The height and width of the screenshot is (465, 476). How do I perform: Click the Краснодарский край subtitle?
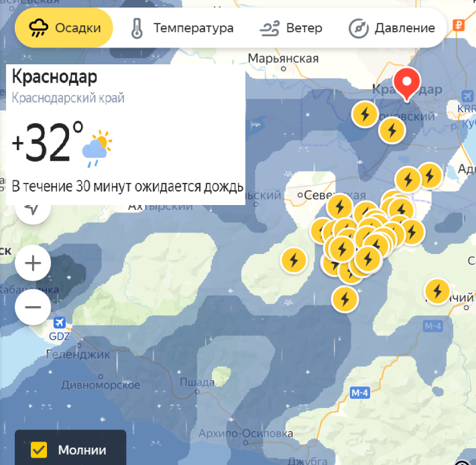pos(68,98)
